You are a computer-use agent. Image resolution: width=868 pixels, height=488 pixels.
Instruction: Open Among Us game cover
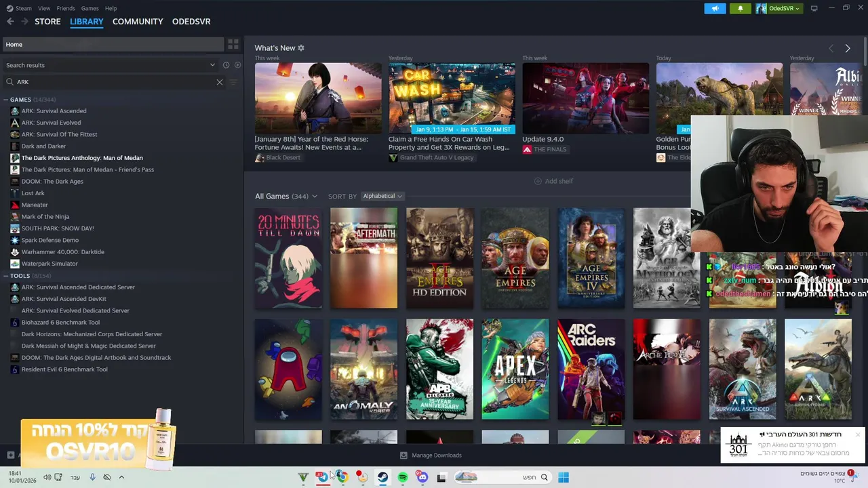point(288,369)
